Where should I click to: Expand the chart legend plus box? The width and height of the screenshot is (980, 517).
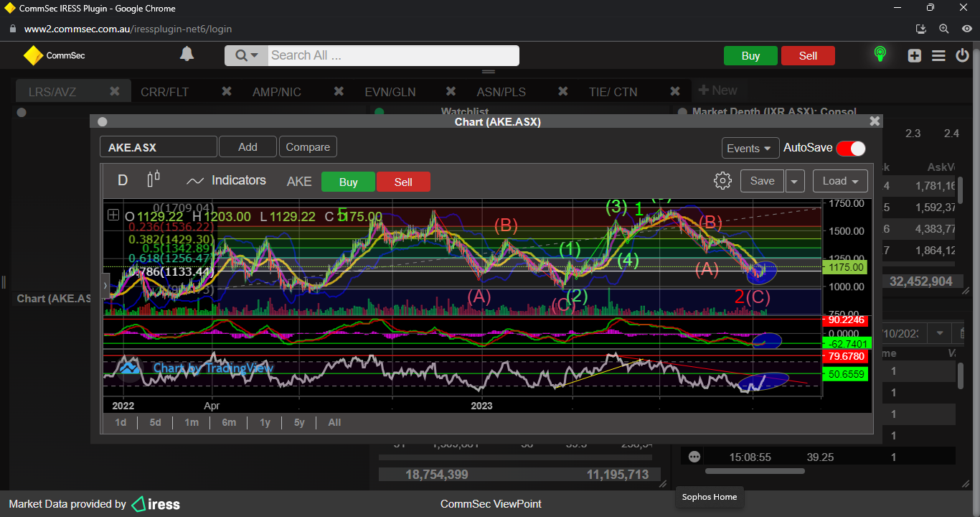[113, 215]
